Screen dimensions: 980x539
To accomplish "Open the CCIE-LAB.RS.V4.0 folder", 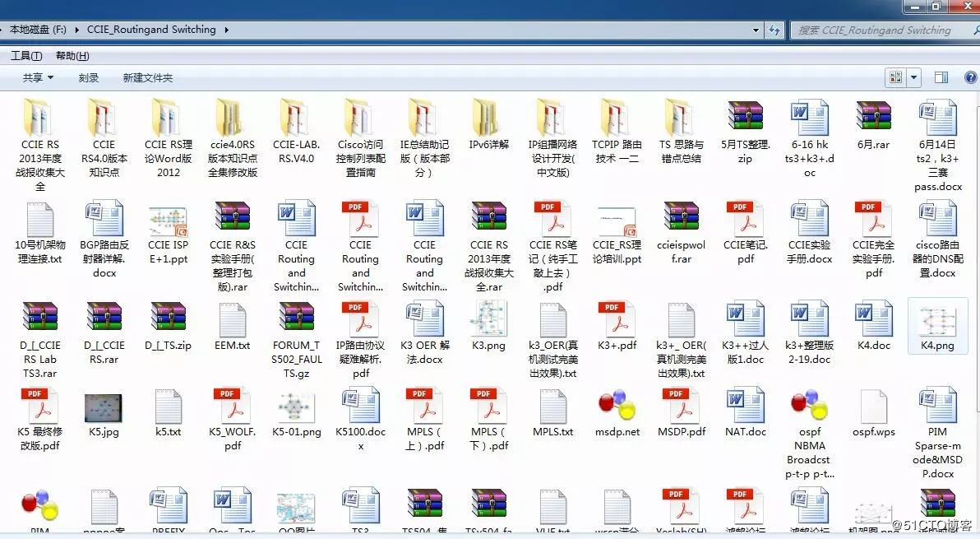I will point(296,132).
